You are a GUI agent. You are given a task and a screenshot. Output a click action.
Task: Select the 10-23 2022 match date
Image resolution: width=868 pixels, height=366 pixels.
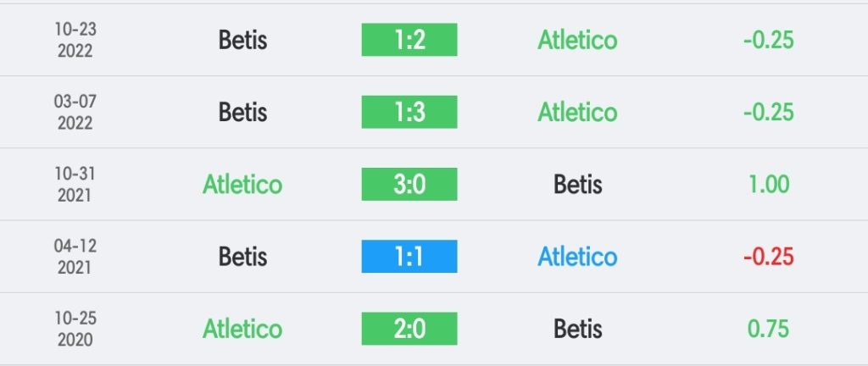click(75, 40)
